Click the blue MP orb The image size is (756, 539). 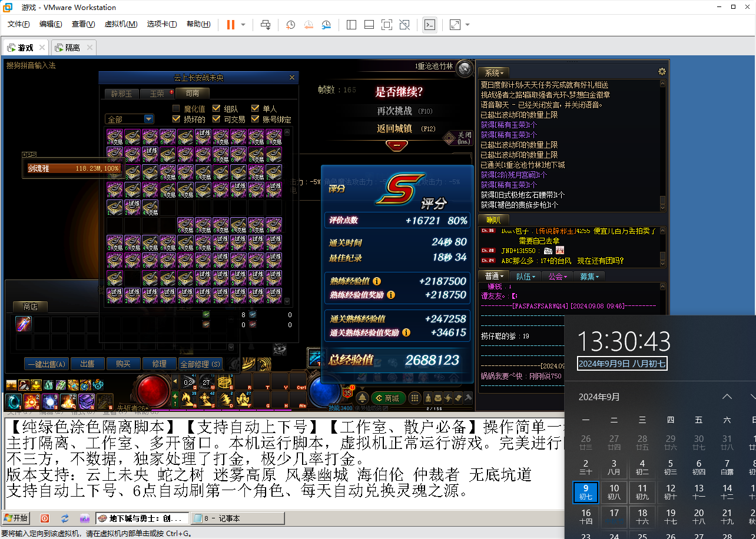click(x=325, y=391)
